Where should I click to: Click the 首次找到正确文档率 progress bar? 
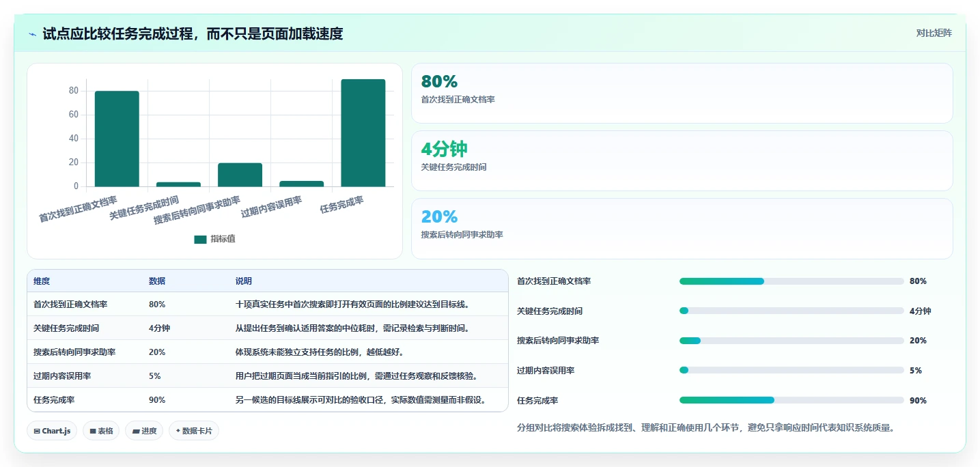(792, 281)
